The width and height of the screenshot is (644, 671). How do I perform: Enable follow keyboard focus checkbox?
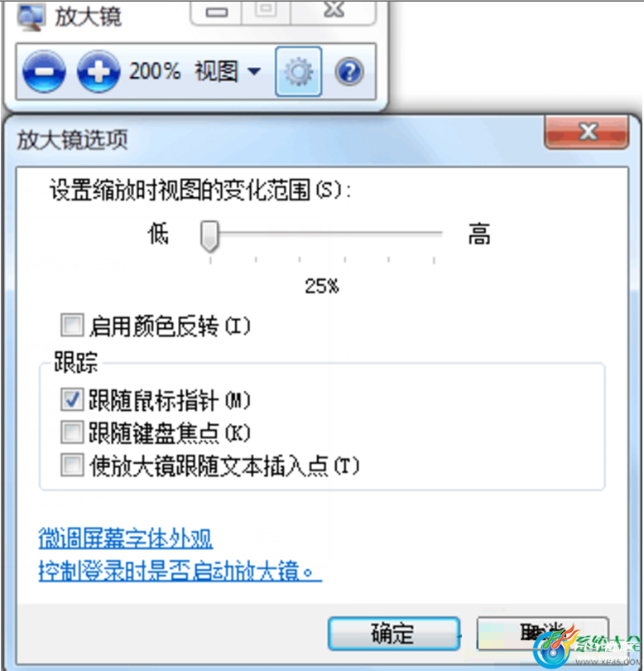(72, 432)
